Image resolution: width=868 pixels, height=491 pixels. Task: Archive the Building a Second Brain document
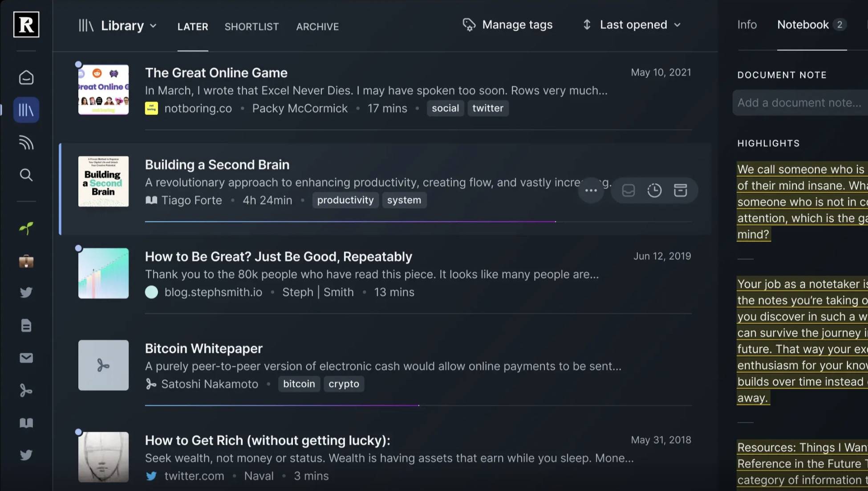pyautogui.click(x=680, y=190)
